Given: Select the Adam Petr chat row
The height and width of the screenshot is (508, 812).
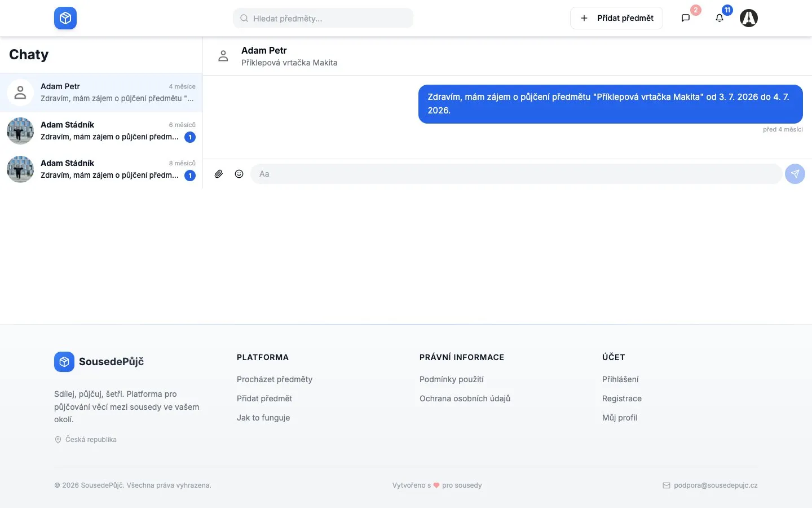Looking at the screenshot, I should point(101,93).
